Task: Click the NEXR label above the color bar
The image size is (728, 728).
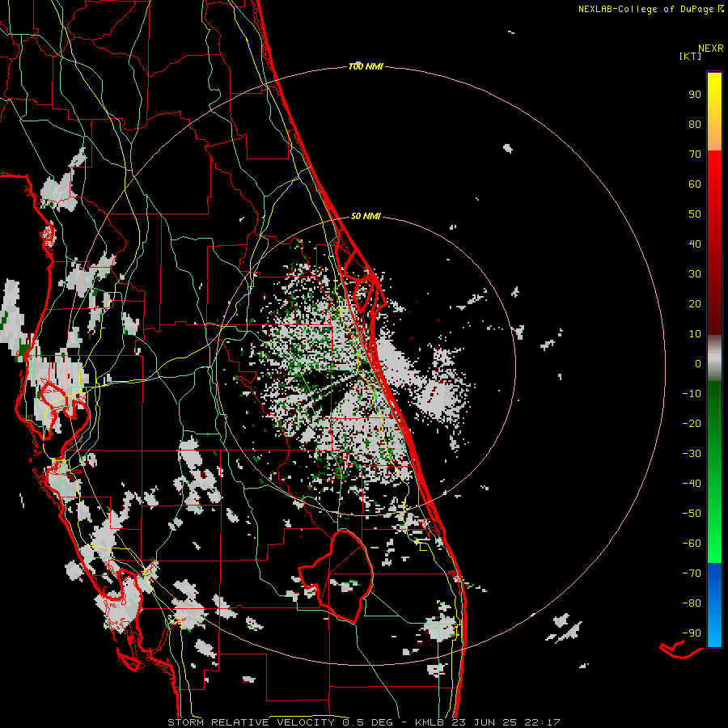Action: click(x=711, y=49)
